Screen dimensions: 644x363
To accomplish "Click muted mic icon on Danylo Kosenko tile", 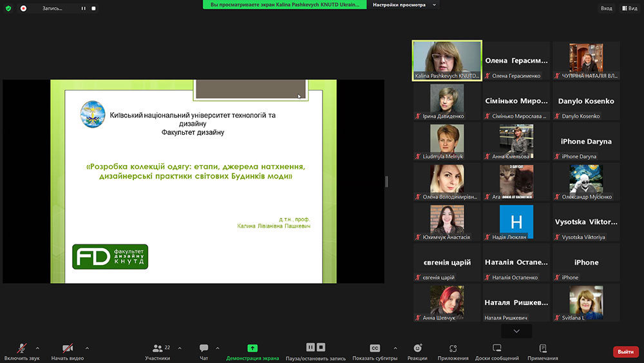I will [557, 116].
